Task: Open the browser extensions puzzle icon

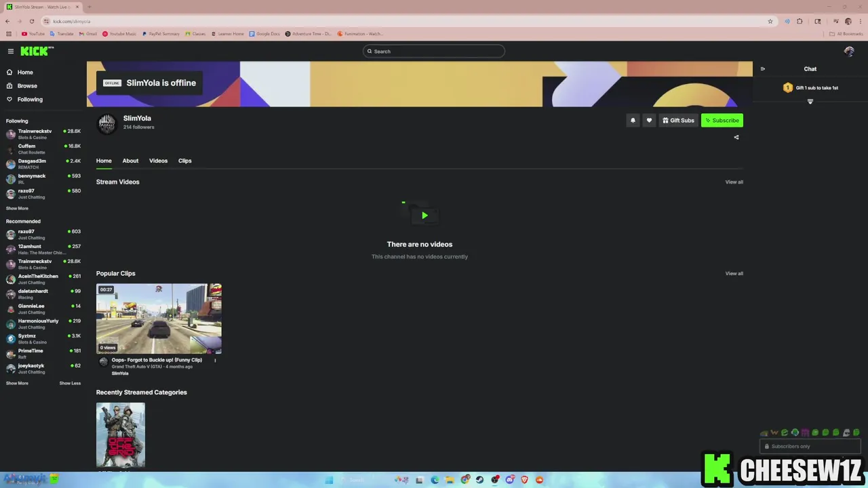Action: [x=800, y=21]
